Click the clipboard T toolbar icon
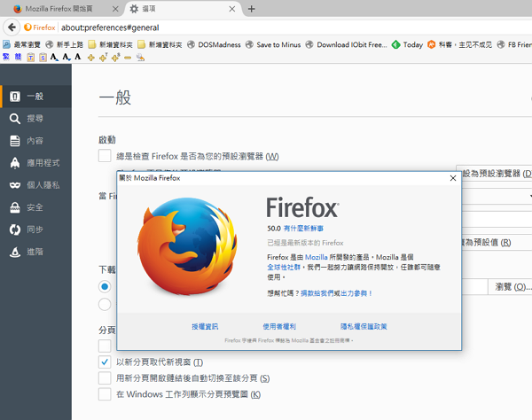The image size is (532, 420). point(31,58)
